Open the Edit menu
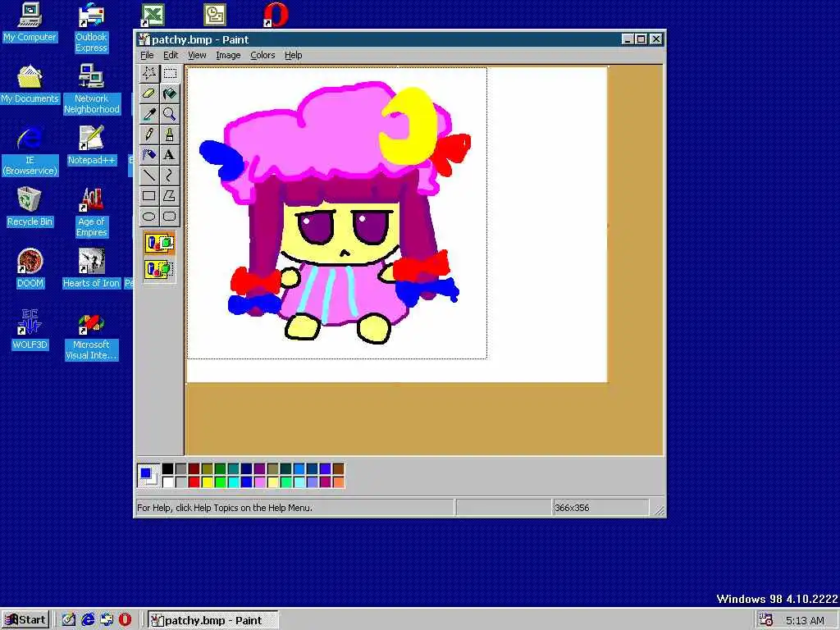 coord(171,55)
